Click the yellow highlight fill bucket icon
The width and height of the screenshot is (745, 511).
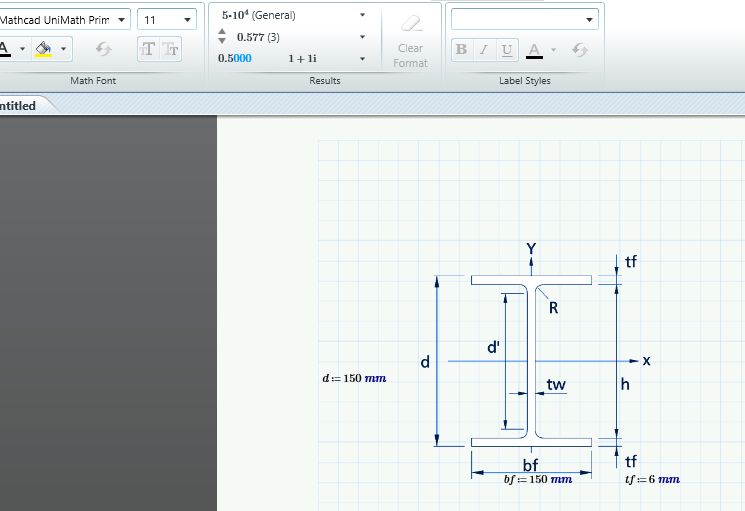[43, 49]
